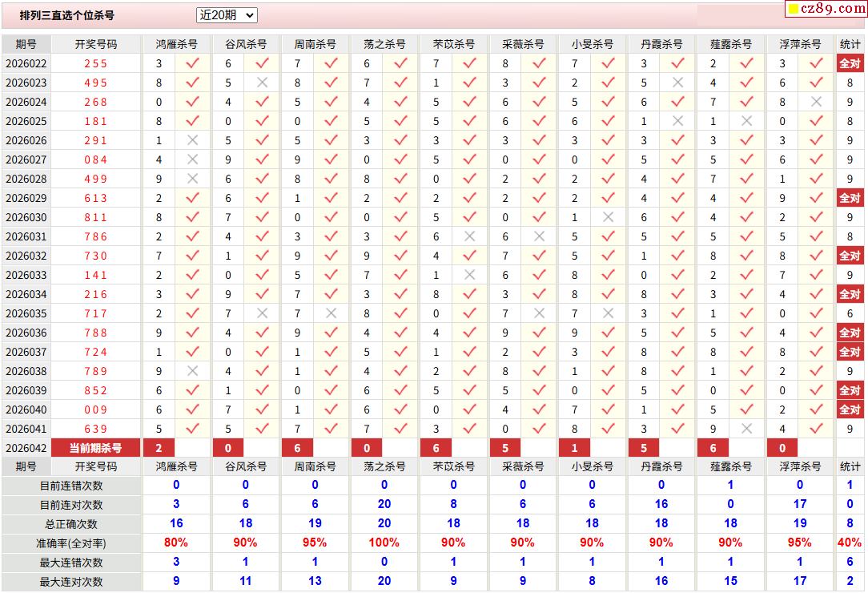Click red checkmark for 丹霞杀号 in row 2026041

(677, 429)
